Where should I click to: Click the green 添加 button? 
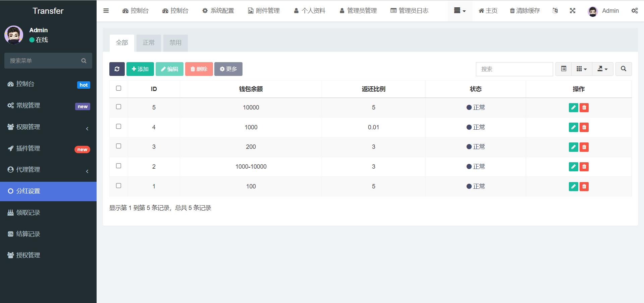[x=140, y=69]
